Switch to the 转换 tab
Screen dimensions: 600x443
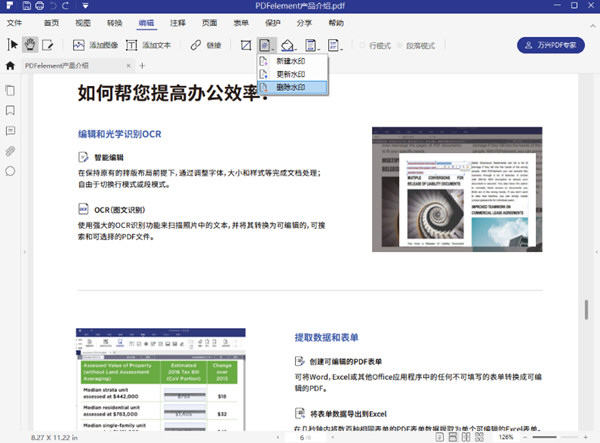tap(114, 23)
